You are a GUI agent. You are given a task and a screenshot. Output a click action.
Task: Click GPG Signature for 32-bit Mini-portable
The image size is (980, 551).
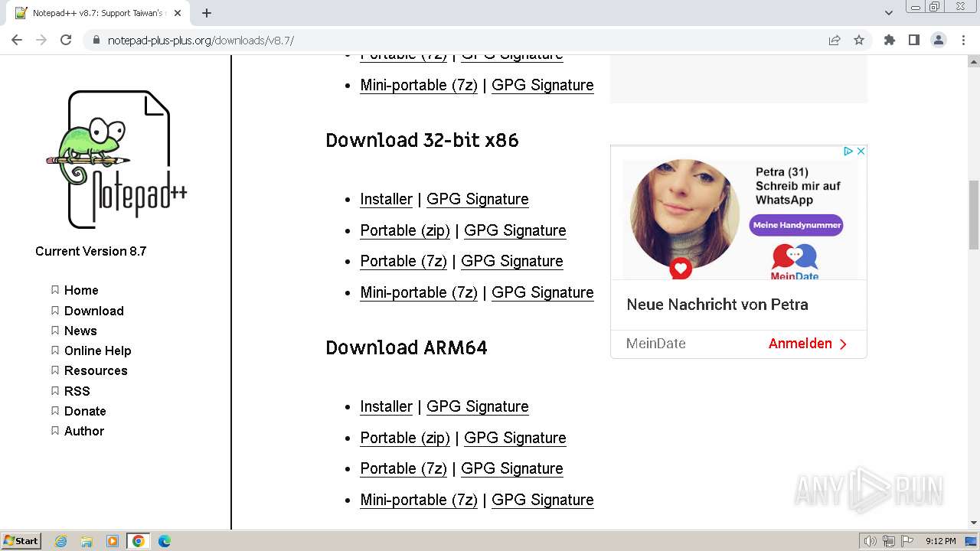tap(543, 292)
